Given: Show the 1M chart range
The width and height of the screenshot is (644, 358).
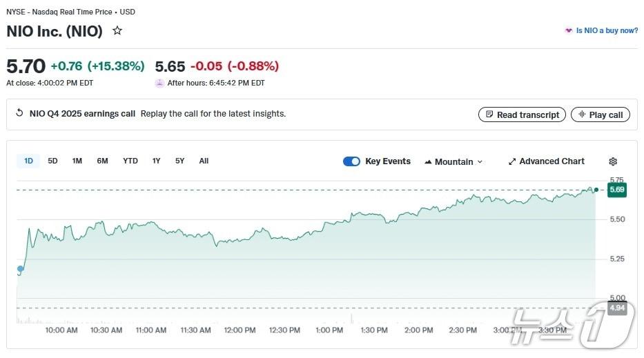Looking at the screenshot, I should pos(77,161).
